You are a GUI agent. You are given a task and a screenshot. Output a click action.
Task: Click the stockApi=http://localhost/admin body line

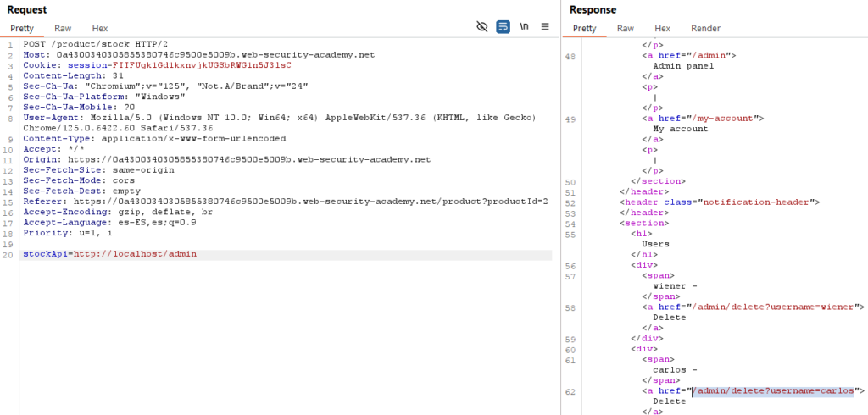[109, 255]
